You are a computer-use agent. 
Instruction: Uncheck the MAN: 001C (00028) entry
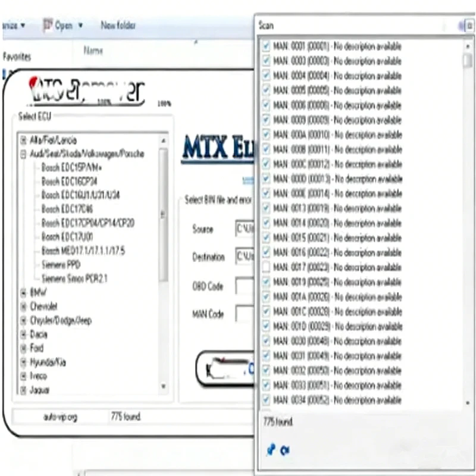(x=266, y=311)
